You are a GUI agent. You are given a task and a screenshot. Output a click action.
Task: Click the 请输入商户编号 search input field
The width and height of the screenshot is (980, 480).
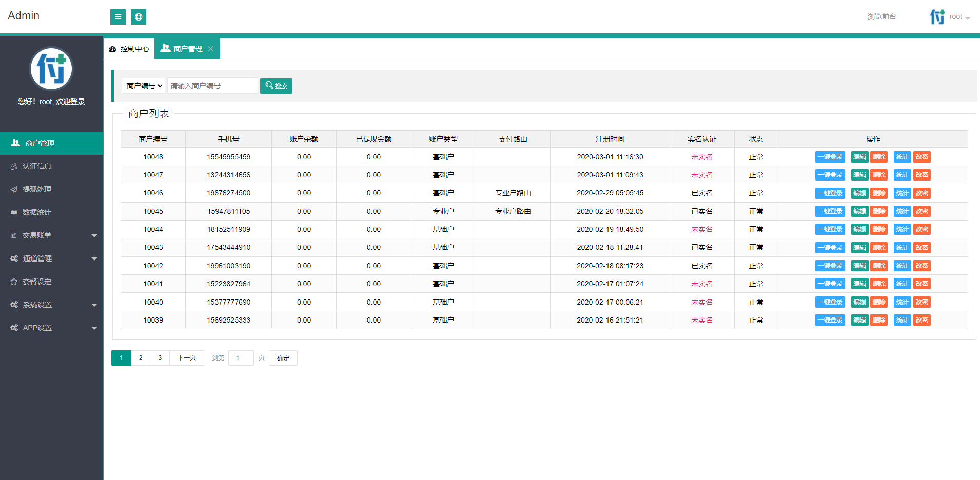click(x=212, y=86)
